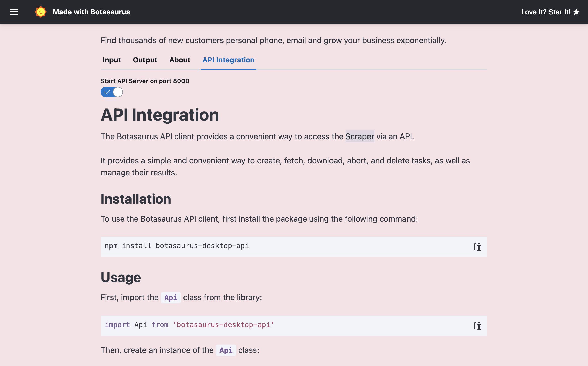Copy the import Api code snippet

(x=477, y=326)
